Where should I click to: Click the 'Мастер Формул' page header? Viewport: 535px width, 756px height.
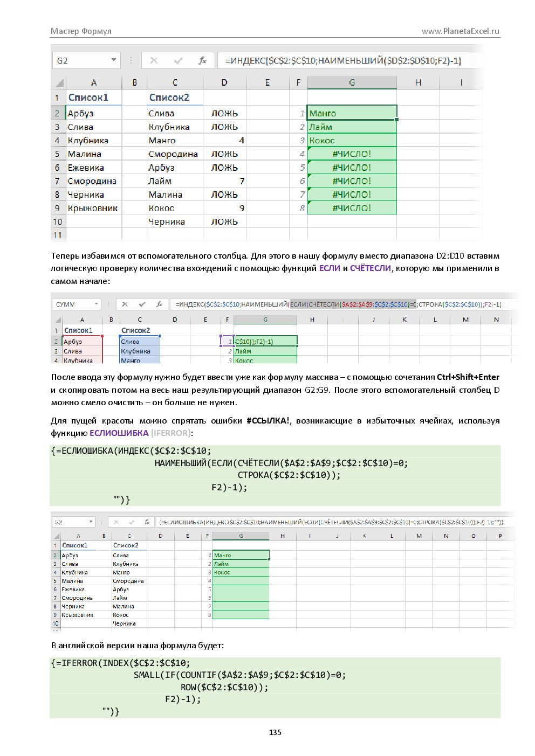pos(81,31)
